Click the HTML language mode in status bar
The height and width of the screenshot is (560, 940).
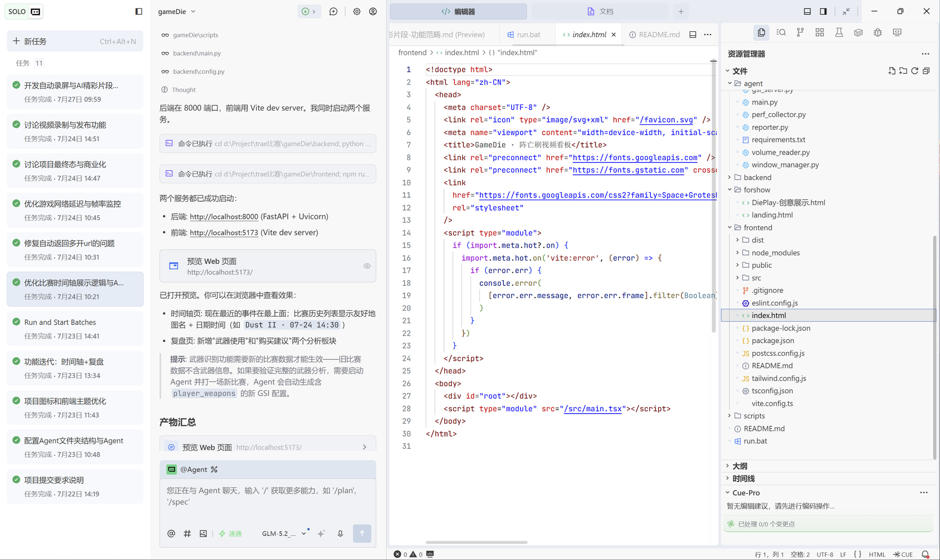[x=877, y=555]
